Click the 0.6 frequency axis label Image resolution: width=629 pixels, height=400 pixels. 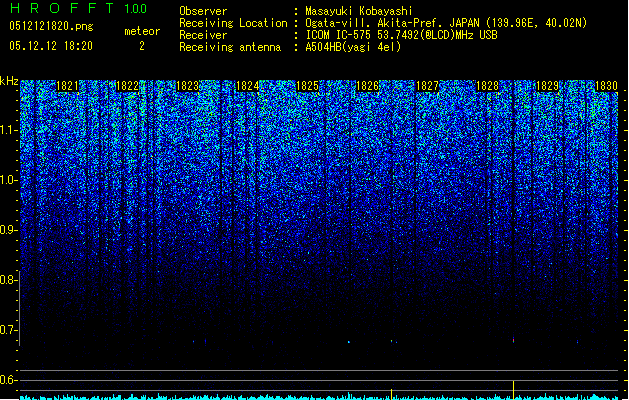pos(8,380)
